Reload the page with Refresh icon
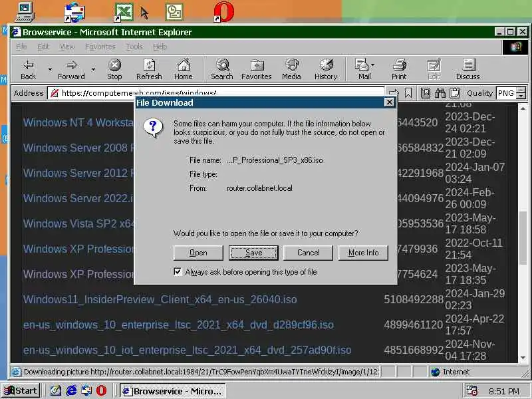The width and height of the screenshot is (532, 399). pyautogui.click(x=149, y=70)
